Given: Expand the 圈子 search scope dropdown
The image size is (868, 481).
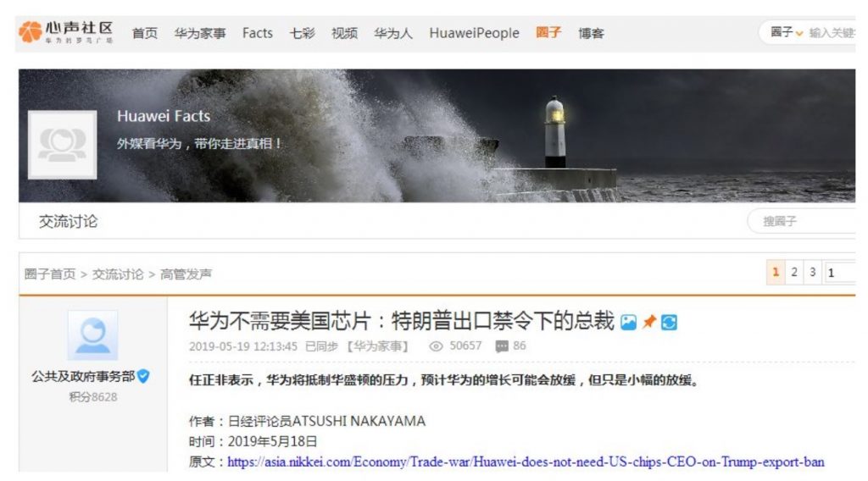Looking at the screenshot, I should pos(786,33).
